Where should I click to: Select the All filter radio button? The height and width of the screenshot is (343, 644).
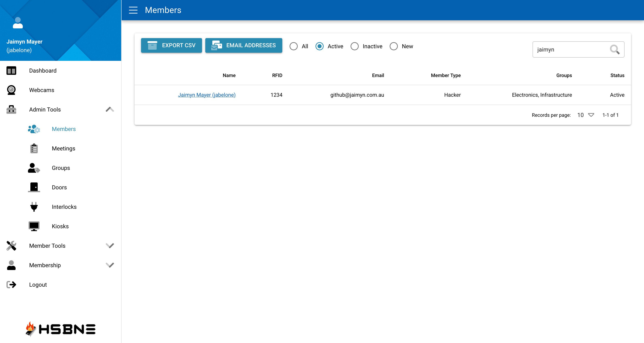point(293,46)
